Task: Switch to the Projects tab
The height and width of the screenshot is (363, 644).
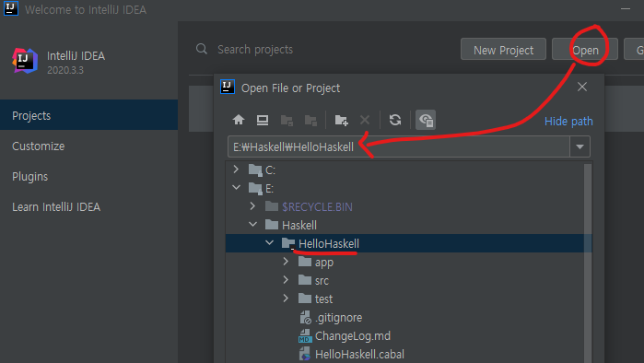Action: [x=88, y=115]
